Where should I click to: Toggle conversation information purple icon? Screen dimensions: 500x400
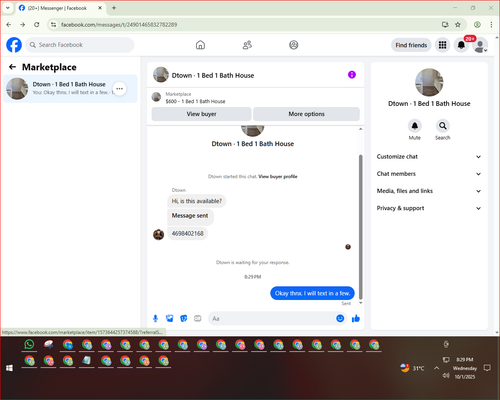click(352, 75)
